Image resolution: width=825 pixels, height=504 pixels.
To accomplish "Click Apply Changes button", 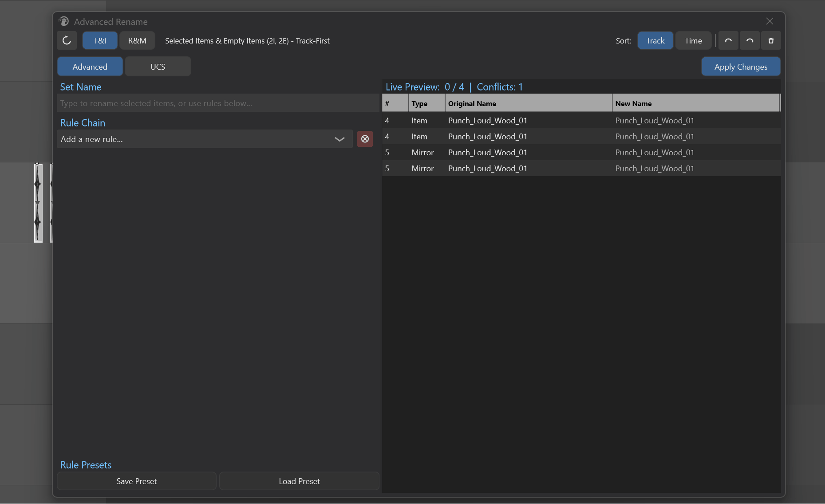I will point(741,67).
